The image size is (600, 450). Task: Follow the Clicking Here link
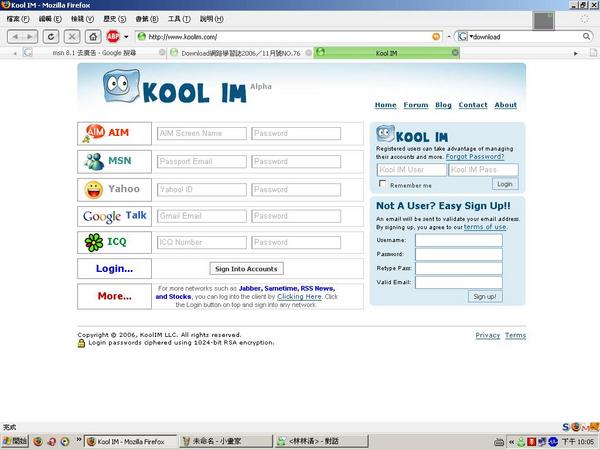[299, 297]
